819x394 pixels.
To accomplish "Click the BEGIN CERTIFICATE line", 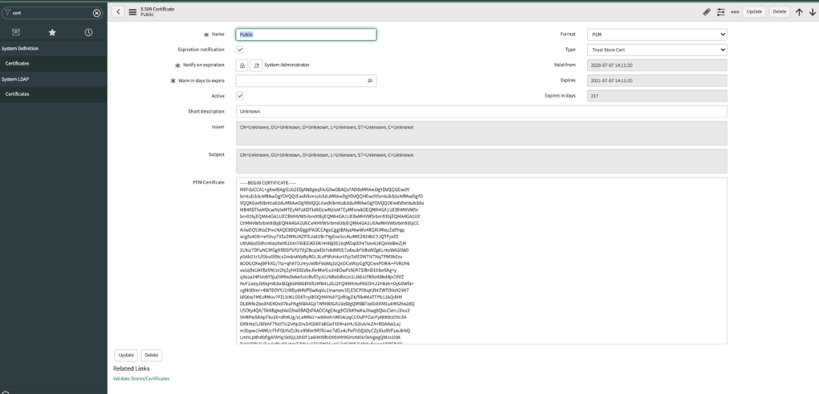I will coord(268,183).
